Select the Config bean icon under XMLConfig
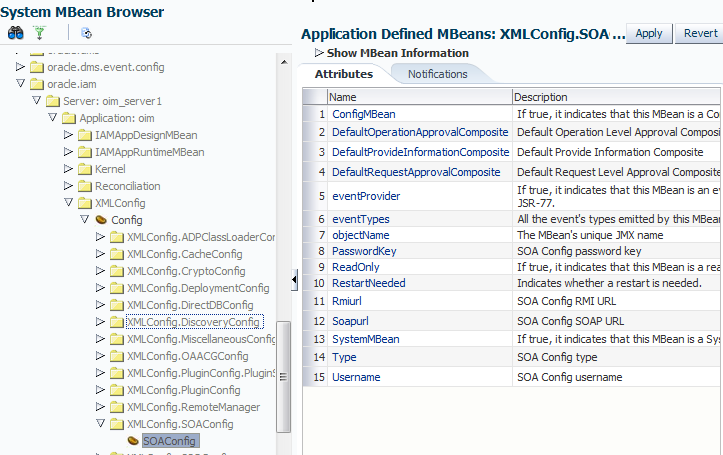 (101, 220)
